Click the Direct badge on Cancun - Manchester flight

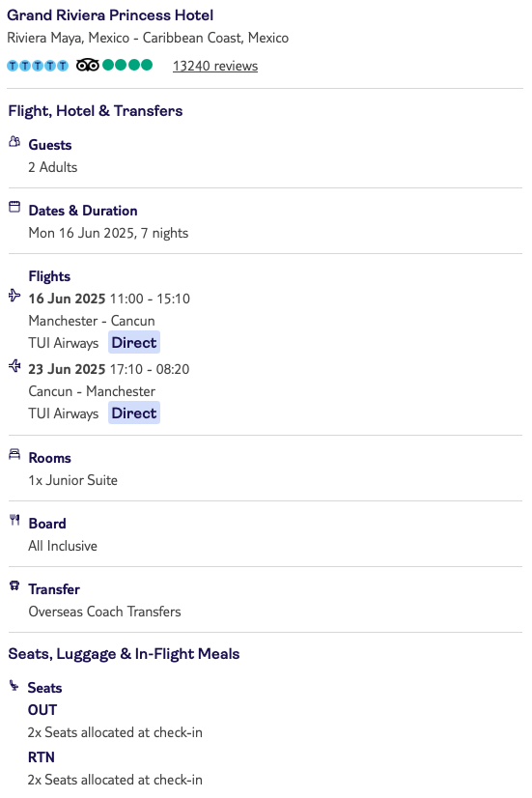pos(134,413)
